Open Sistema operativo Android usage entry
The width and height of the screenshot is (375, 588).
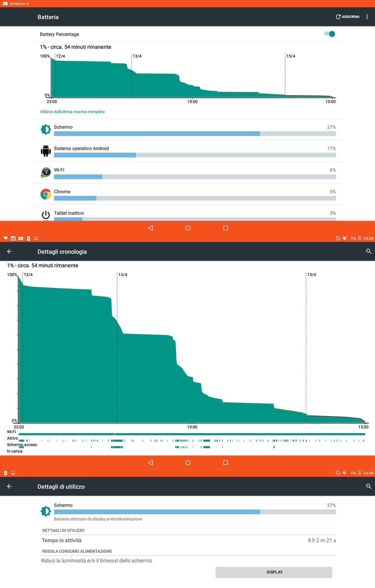(188, 151)
